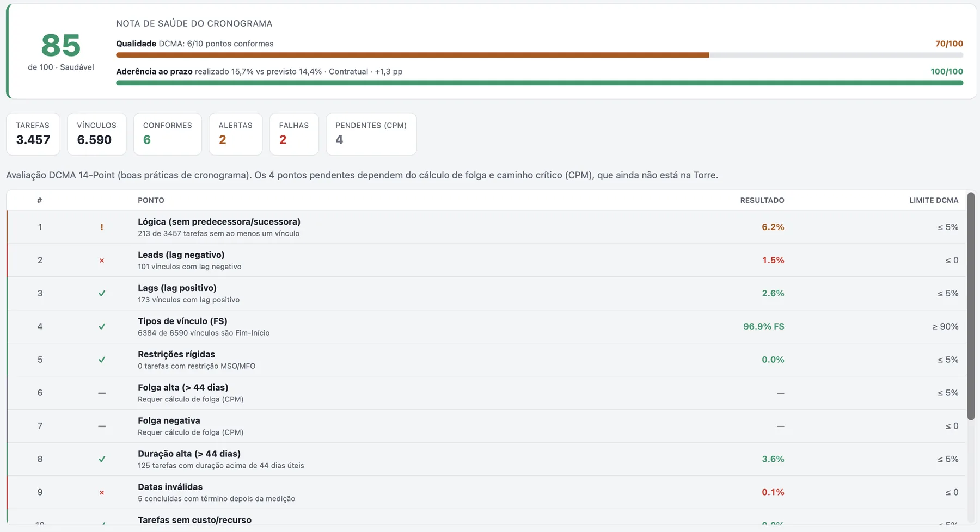This screenshot has height=532, width=980.
Task: Click 'Datas inválidas' row title
Action: [170, 487]
